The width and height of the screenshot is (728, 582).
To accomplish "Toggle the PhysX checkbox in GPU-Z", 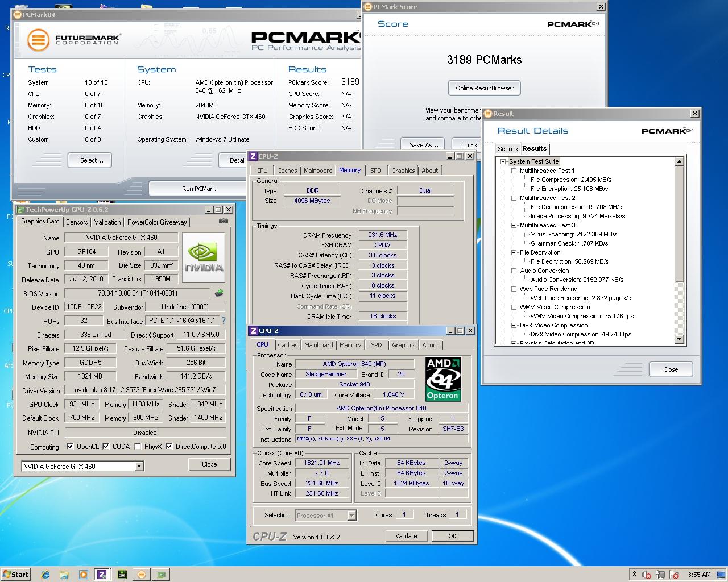I will (x=138, y=446).
